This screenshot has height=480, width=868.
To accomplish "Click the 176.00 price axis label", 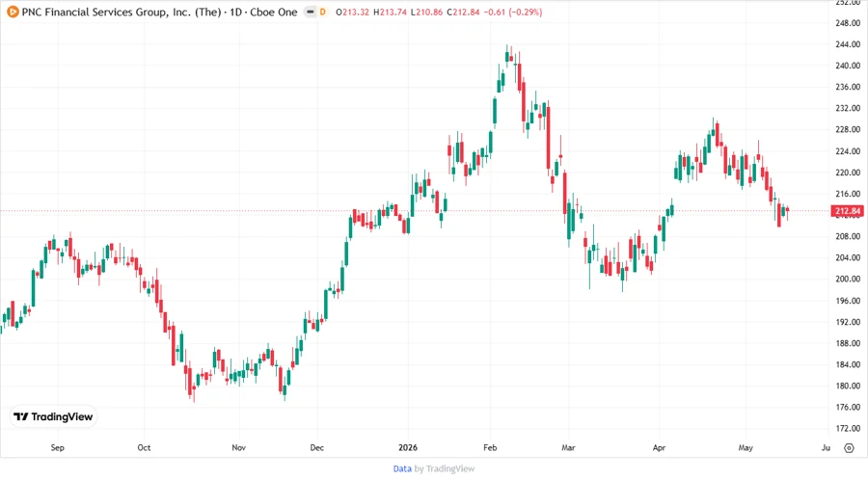I will 848,407.
